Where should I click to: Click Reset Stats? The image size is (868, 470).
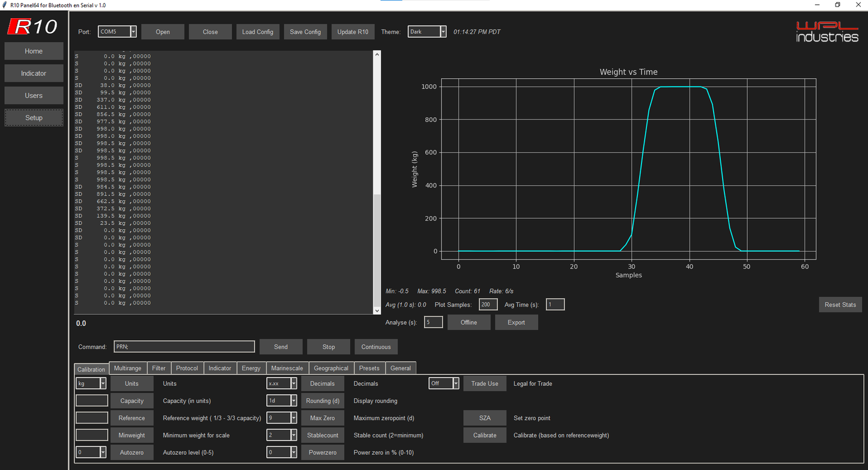(840, 305)
